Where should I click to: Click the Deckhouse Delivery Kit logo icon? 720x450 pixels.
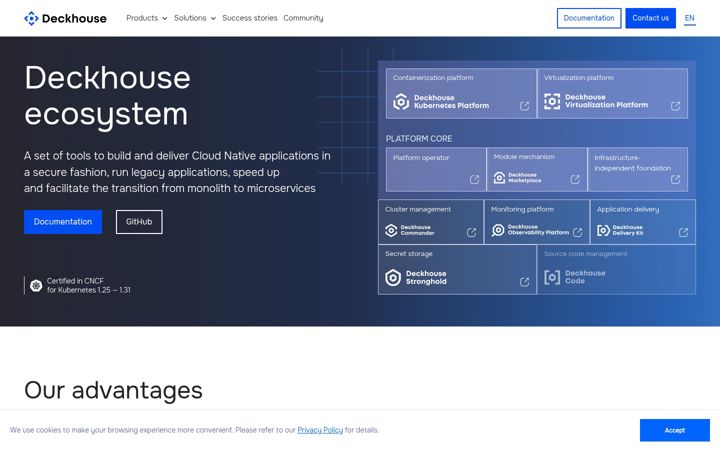pos(603,230)
